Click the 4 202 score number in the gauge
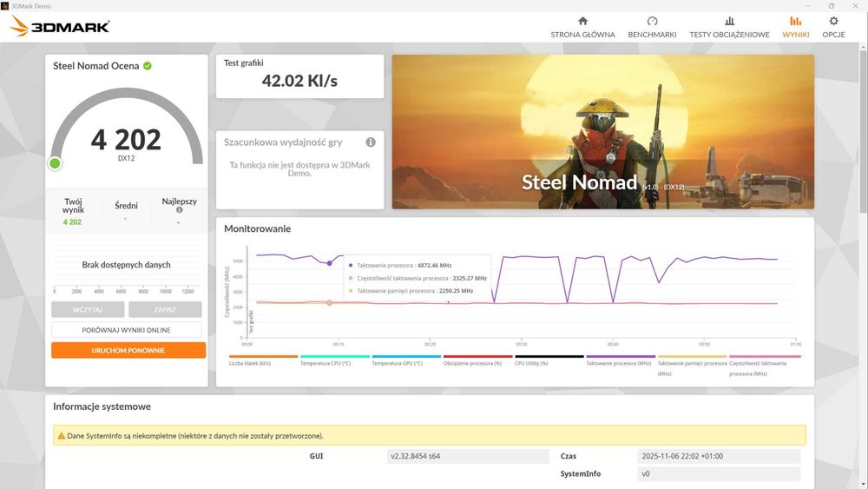 [126, 140]
